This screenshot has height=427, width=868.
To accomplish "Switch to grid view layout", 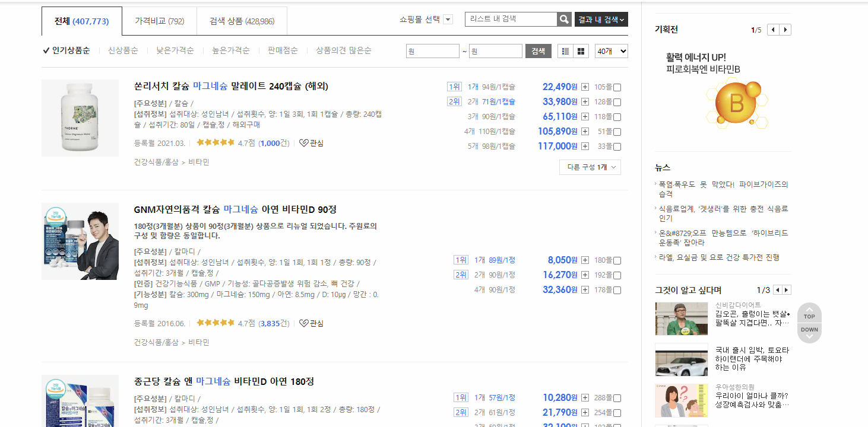I will [580, 51].
